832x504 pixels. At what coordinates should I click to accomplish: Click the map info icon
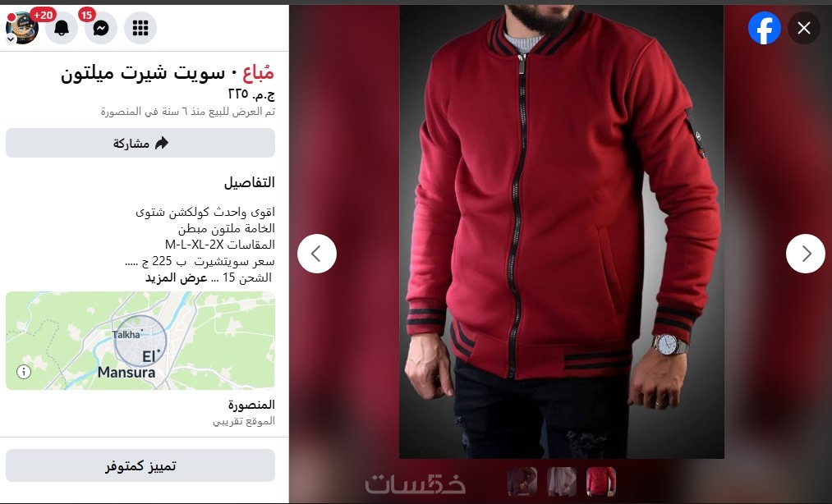coord(23,372)
